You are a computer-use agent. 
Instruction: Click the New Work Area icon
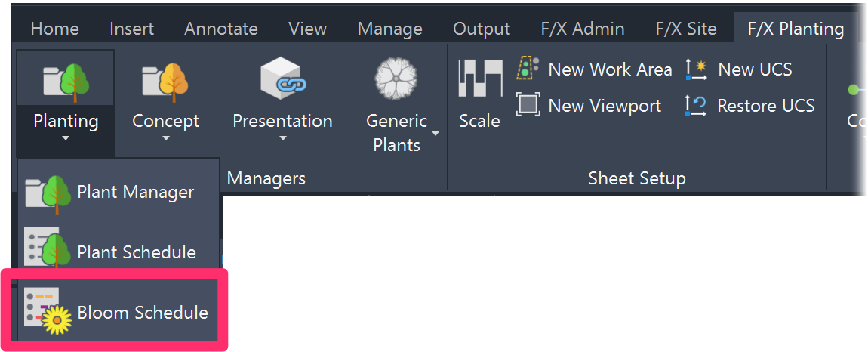[x=528, y=69]
